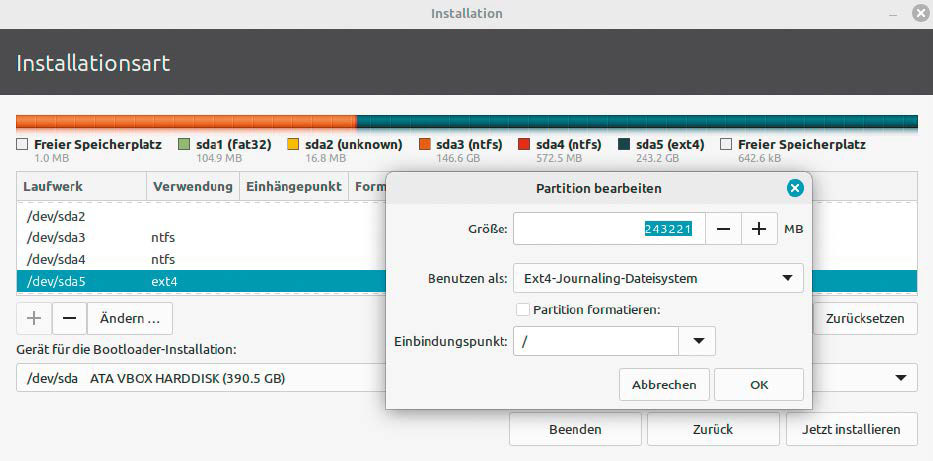Click Abbrechen in the partition dialog
This screenshot has height=461, width=933.
tap(664, 385)
